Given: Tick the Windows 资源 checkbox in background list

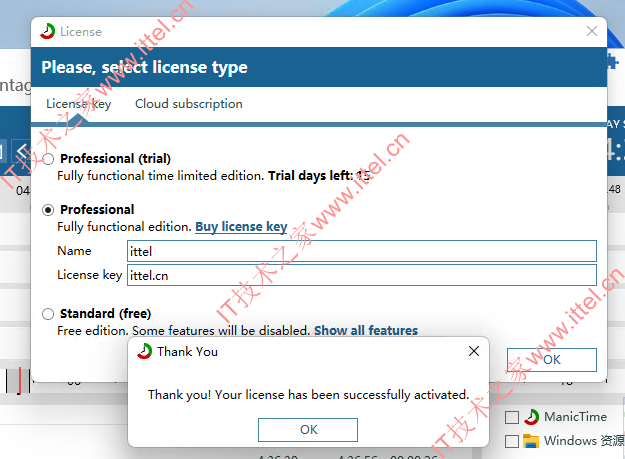Looking at the screenshot, I should 511,441.
